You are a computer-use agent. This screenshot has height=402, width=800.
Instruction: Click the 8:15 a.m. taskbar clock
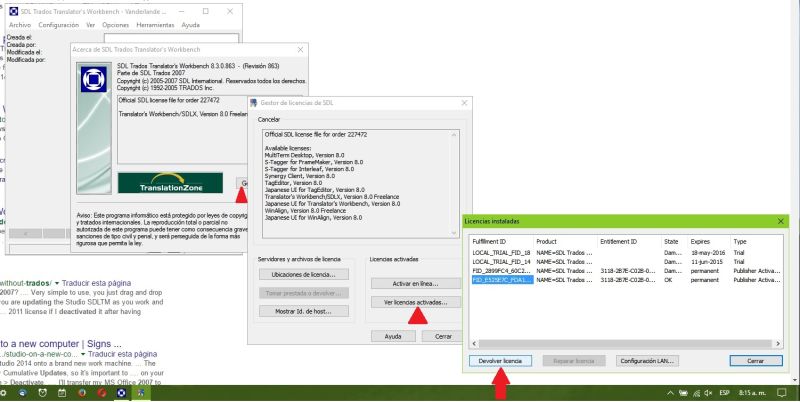[x=752, y=393]
